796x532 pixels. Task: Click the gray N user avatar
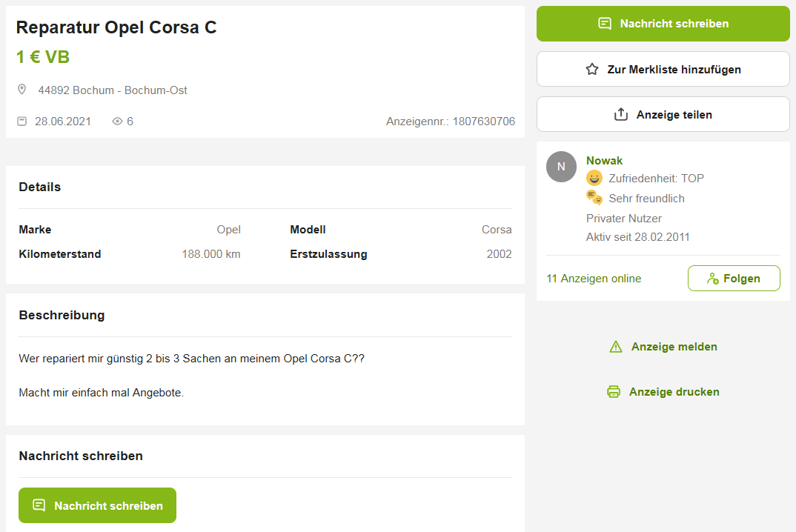tap(561, 167)
